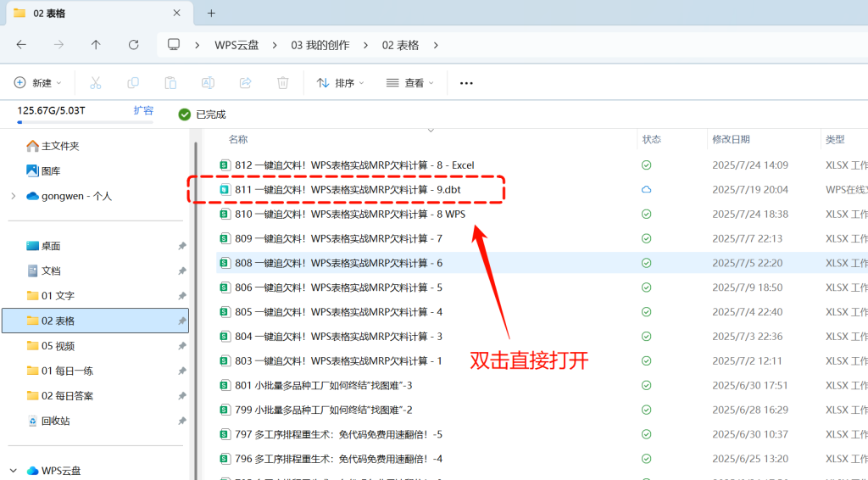
Task: Refresh the current folder view
Action: tap(133, 45)
